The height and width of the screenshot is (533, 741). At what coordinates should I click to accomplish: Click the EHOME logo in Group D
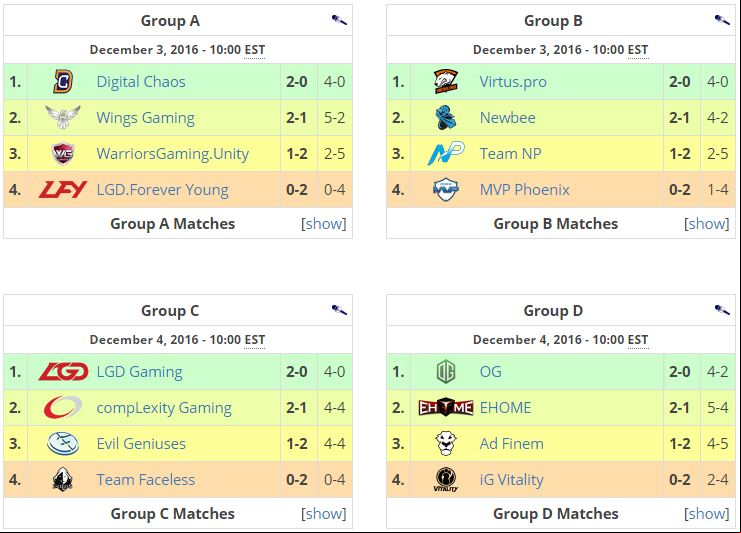[x=446, y=407]
